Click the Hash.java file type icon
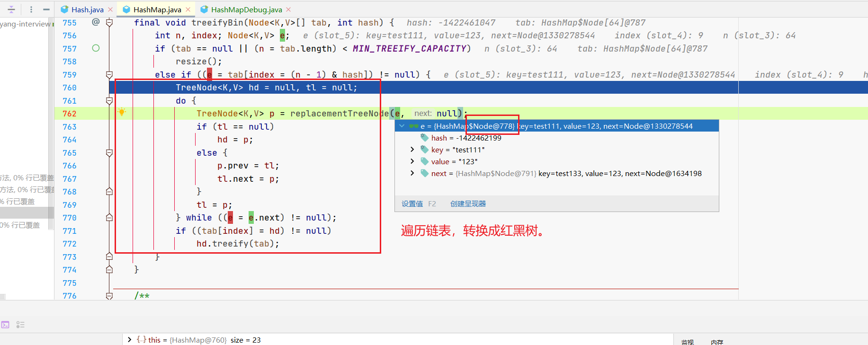The image size is (868, 345). click(x=65, y=9)
